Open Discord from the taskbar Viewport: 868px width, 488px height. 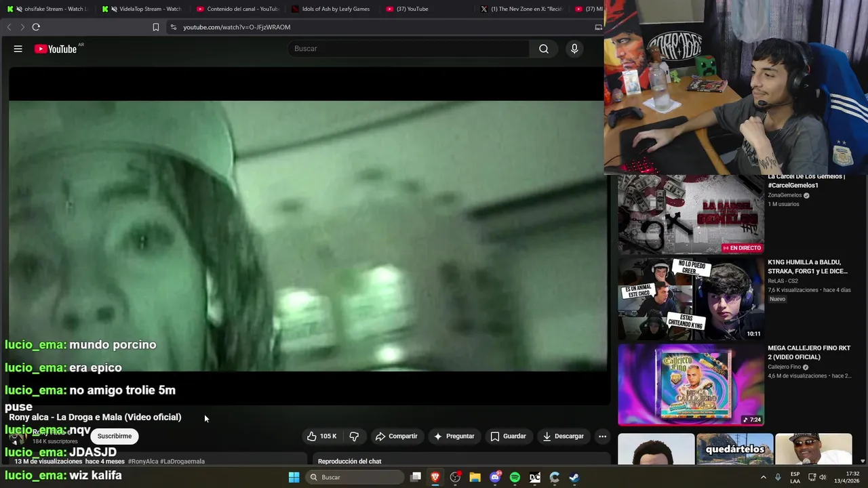495,477
